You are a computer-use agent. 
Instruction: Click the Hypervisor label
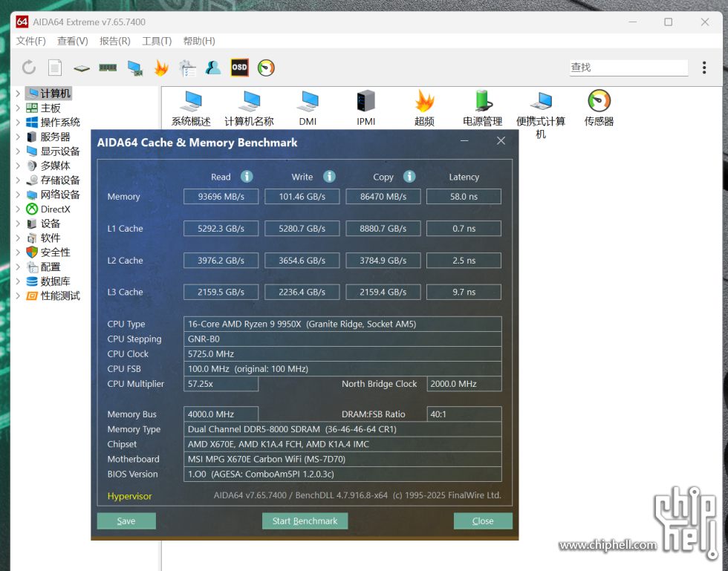tap(129, 496)
